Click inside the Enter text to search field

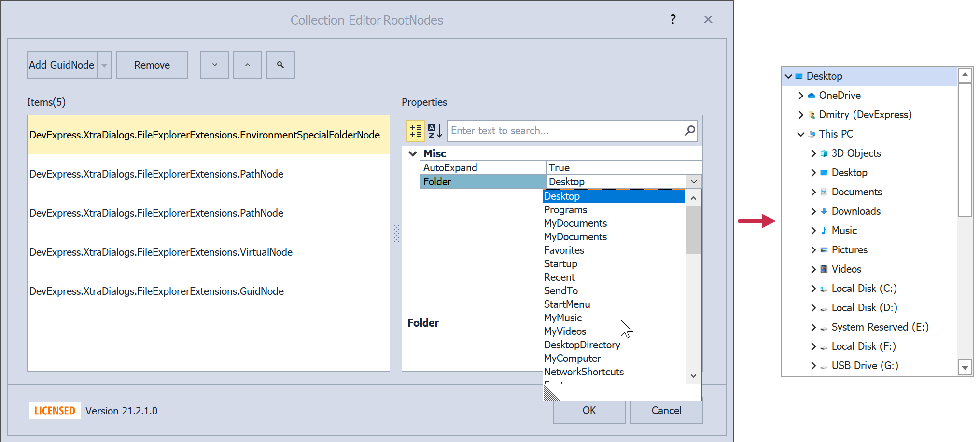point(555,130)
